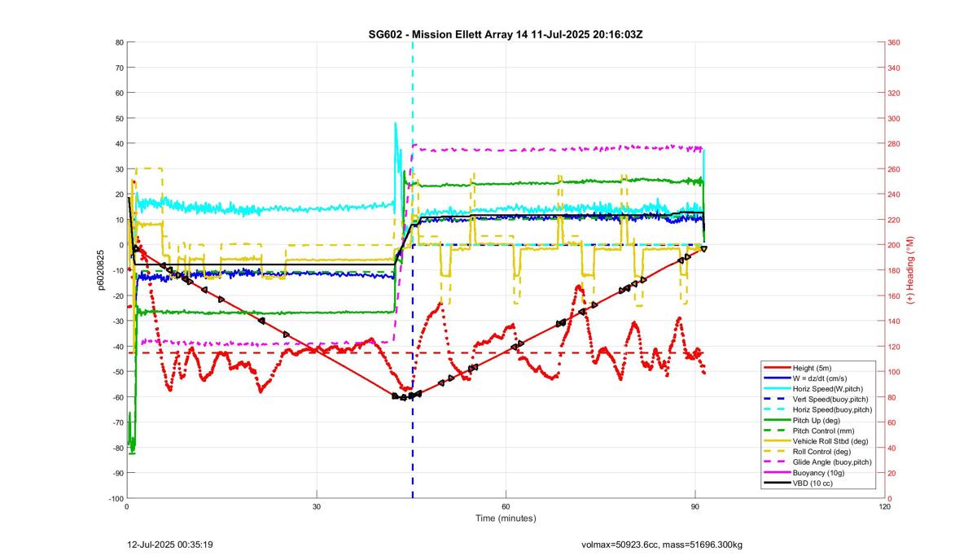Click the x-axis tick label '30'
The height and width of the screenshot is (560, 977).
click(316, 506)
